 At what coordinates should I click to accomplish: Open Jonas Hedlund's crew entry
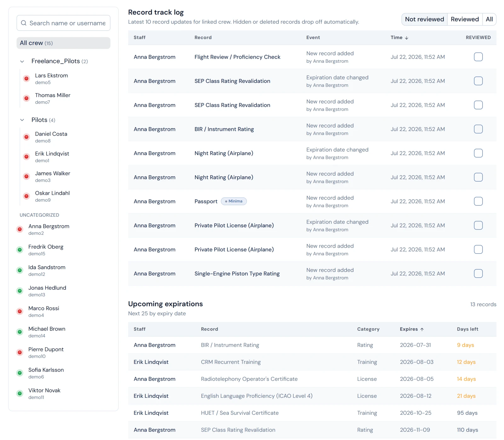47,291
